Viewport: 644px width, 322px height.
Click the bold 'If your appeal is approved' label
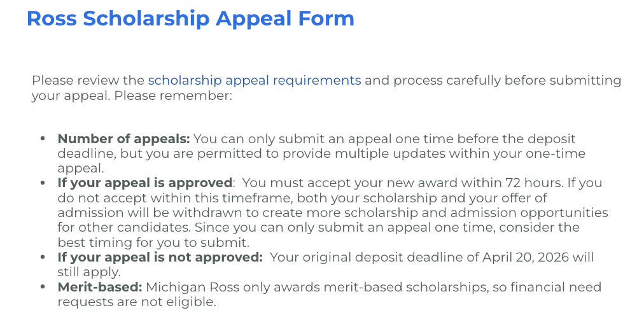coord(144,183)
